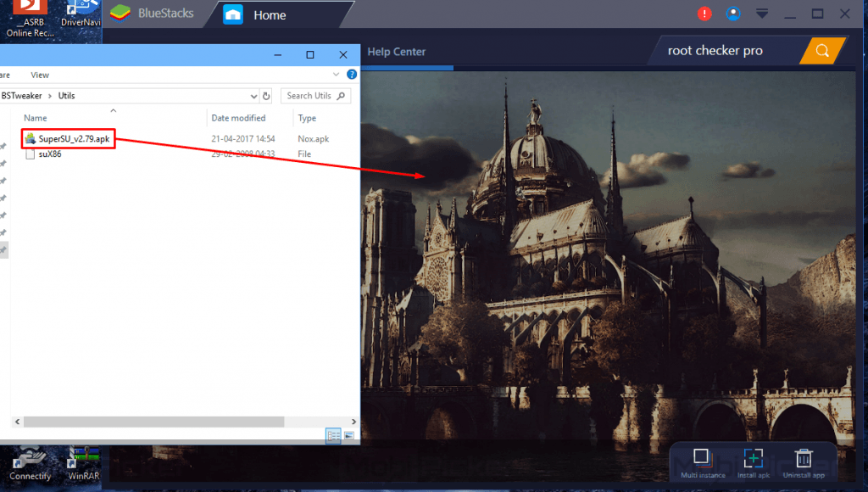
Task: Expand breadcrumb chevron after BSTweaker
Action: 50,96
